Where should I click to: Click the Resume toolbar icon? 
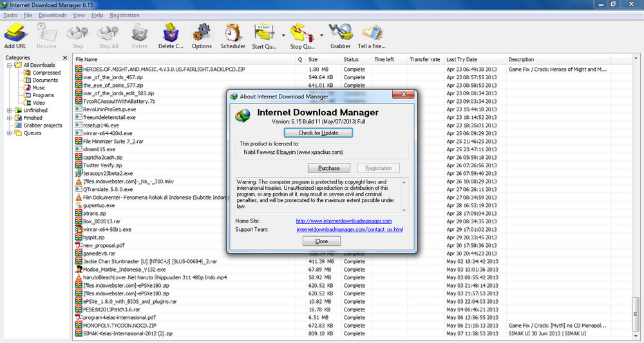coord(46,33)
